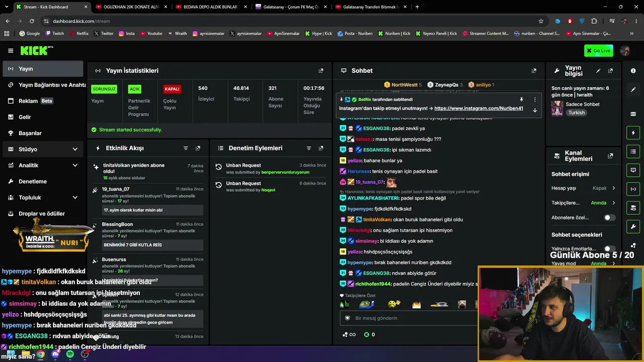Open Discord from the taskbar

pyautogui.click(x=55, y=354)
